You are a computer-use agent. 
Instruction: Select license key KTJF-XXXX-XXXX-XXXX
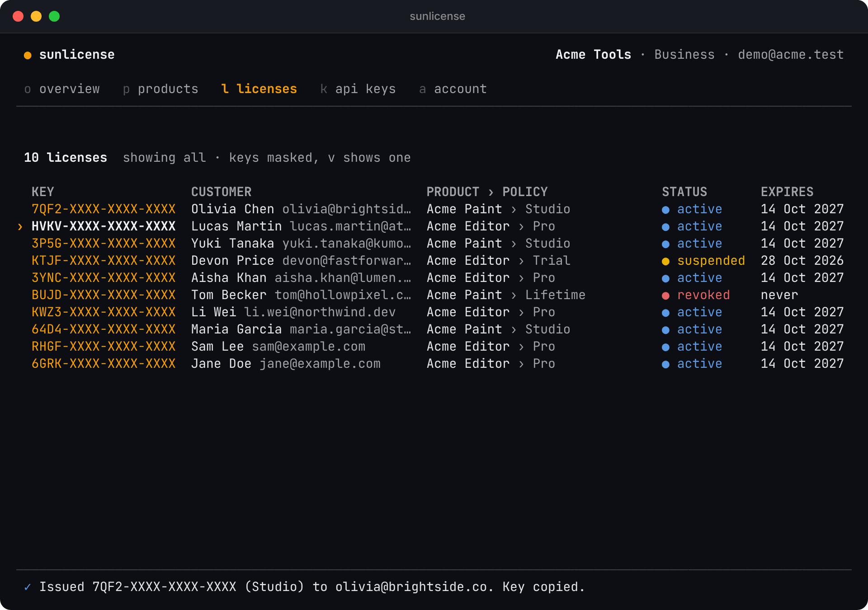(x=104, y=261)
